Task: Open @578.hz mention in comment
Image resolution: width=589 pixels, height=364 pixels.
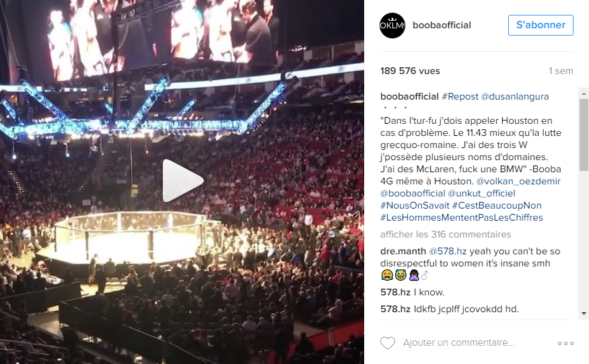Action: [448, 252]
